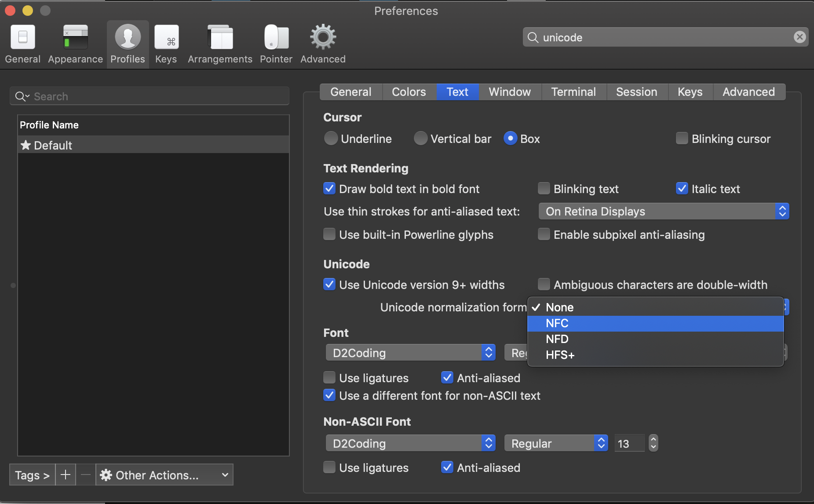The height and width of the screenshot is (504, 814).
Task: Select the Underline cursor radio button
Action: 331,139
